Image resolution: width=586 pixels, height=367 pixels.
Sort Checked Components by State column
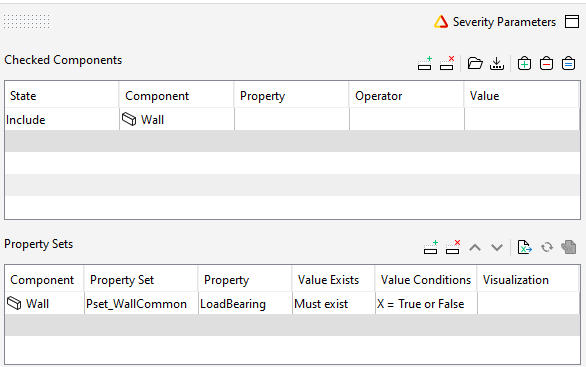(x=62, y=96)
